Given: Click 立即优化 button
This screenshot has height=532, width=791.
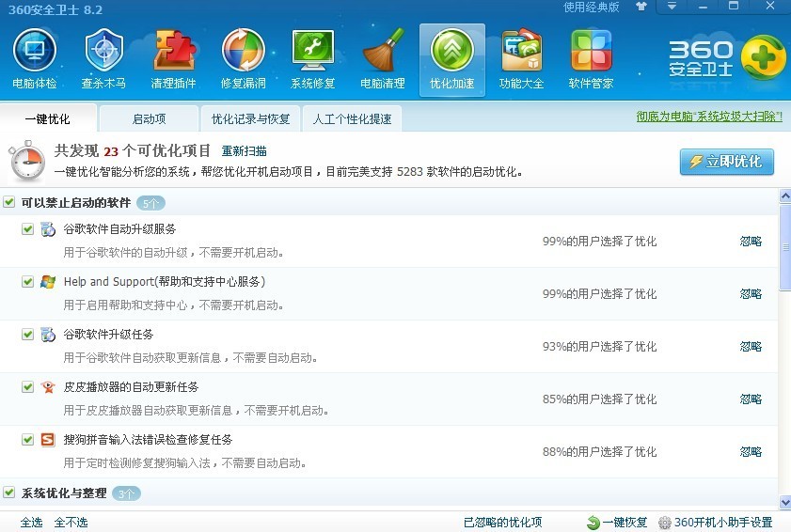Looking at the screenshot, I should [x=726, y=162].
